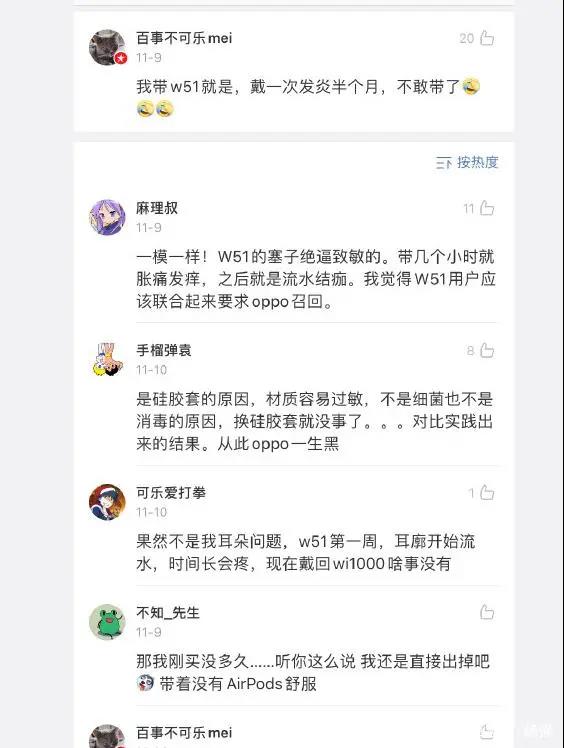564x748 pixels.
Task: Open 麻理叔's purple-haired avatar
Action: 107,218
